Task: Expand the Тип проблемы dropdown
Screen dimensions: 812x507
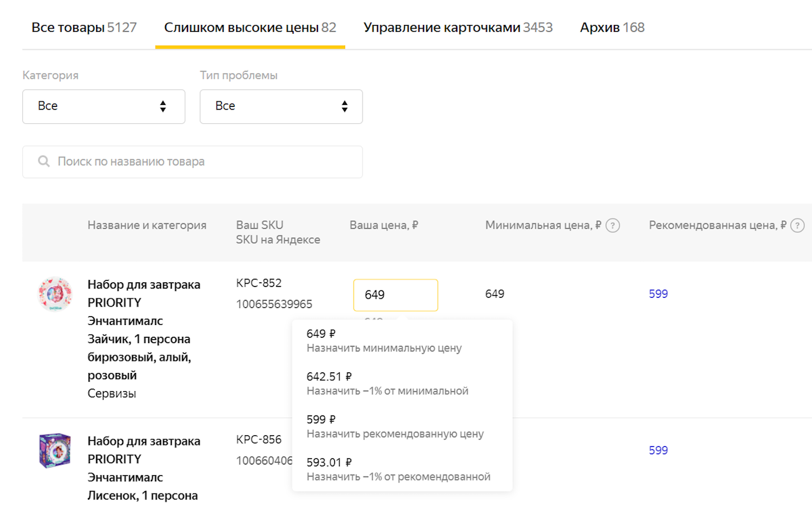Action: [281, 106]
